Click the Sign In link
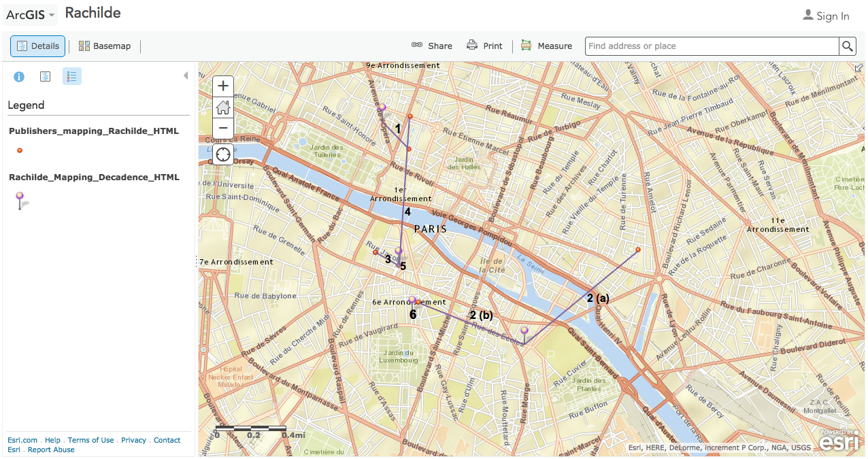The width and height of the screenshot is (868, 459). (827, 16)
